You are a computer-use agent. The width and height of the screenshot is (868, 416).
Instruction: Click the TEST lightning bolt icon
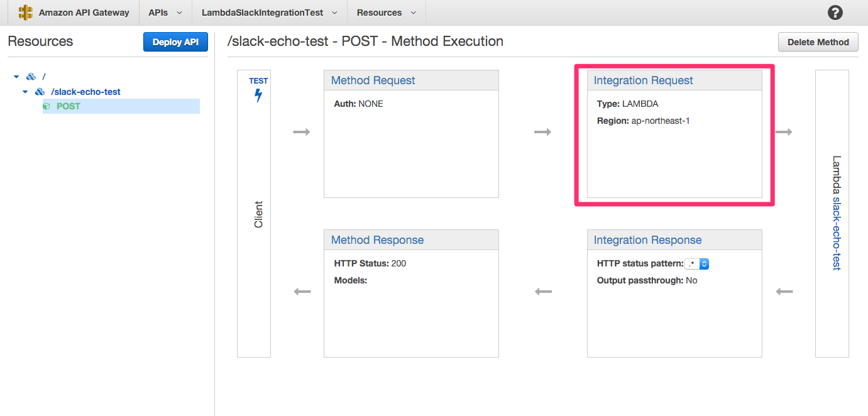pyautogui.click(x=258, y=96)
